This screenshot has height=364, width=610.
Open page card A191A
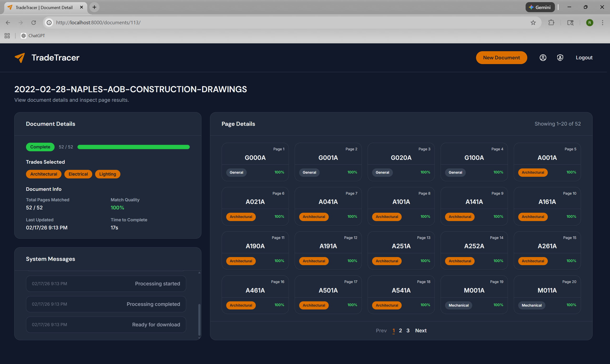click(328, 250)
